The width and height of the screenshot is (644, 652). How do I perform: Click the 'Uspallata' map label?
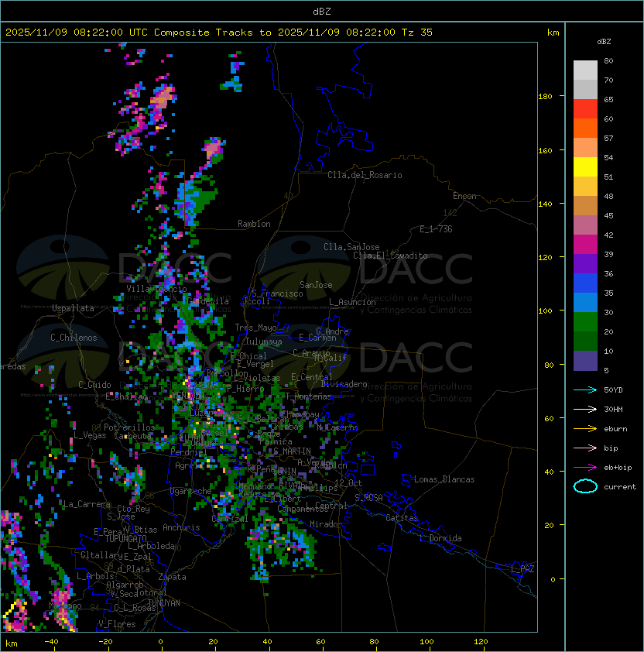click(x=73, y=308)
